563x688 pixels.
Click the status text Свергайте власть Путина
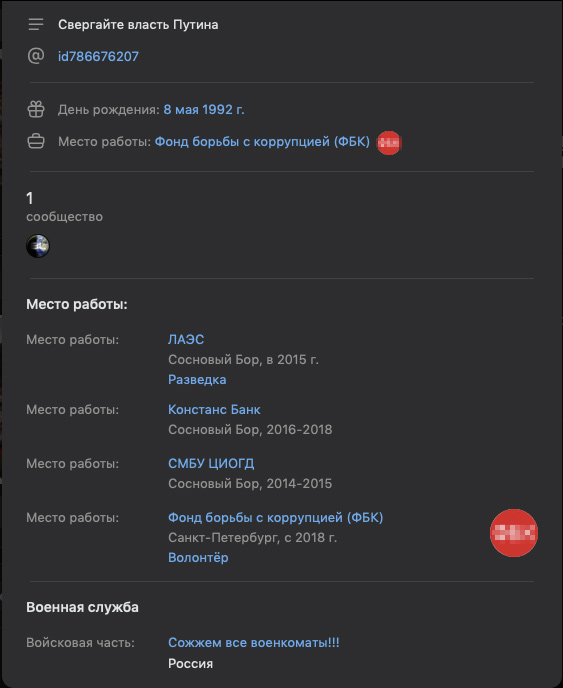[x=138, y=25]
